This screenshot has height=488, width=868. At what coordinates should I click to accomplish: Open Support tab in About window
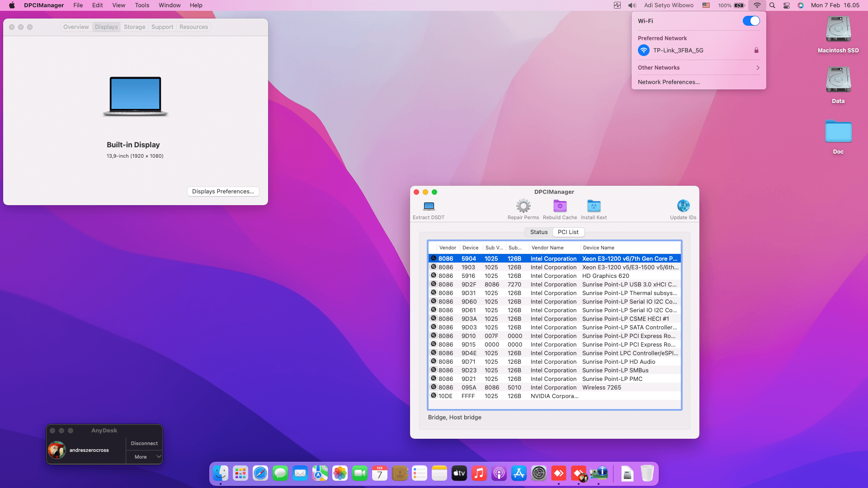pos(162,27)
